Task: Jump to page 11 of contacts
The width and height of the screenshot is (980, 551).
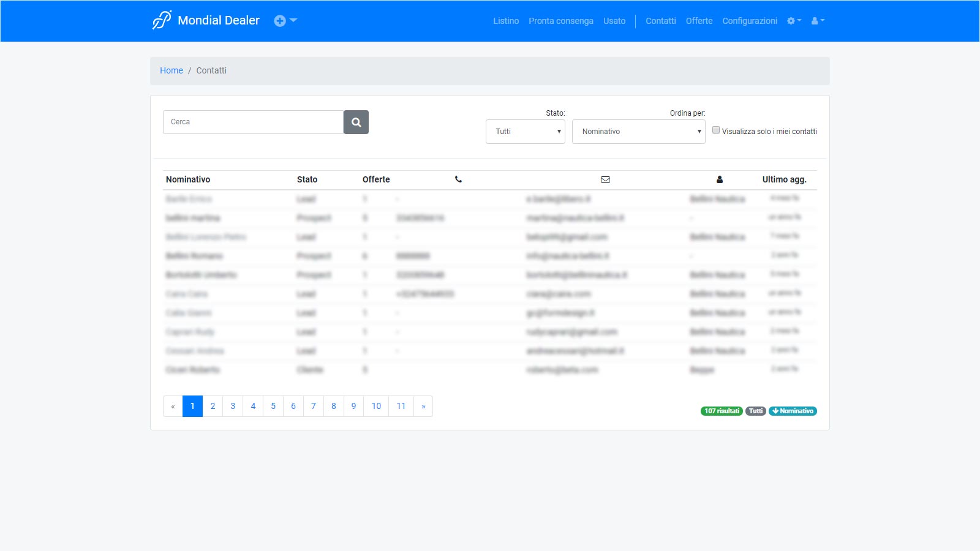Action: pos(401,406)
